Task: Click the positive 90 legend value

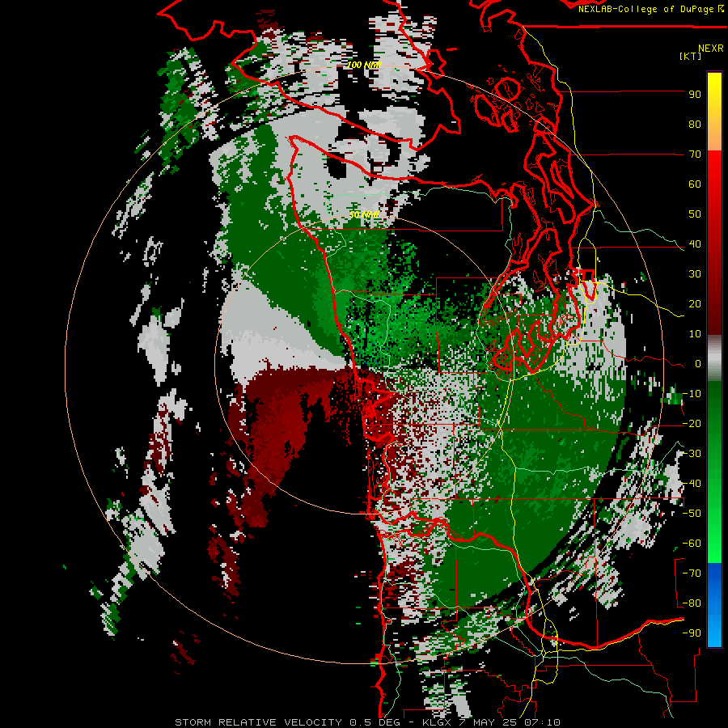Action: pos(695,95)
